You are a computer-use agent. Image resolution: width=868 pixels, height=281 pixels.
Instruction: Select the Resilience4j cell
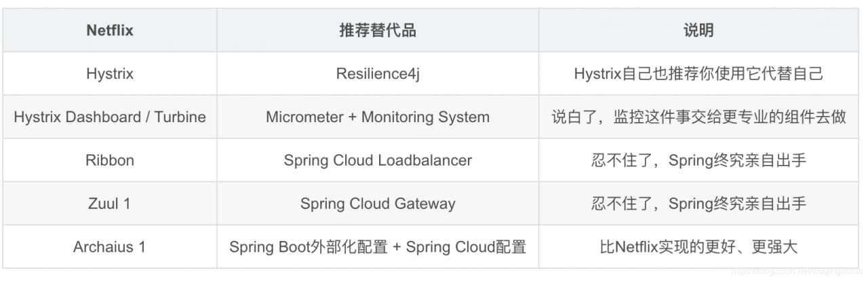click(x=378, y=73)
